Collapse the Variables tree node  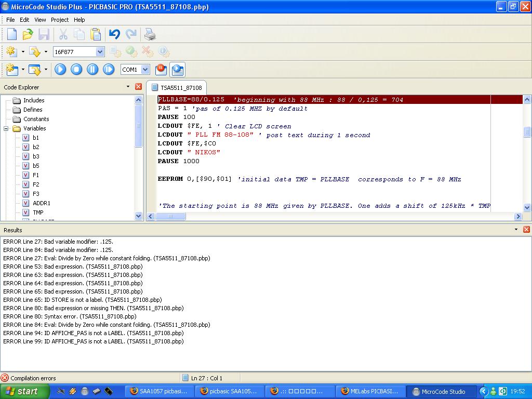click(6, 129)
